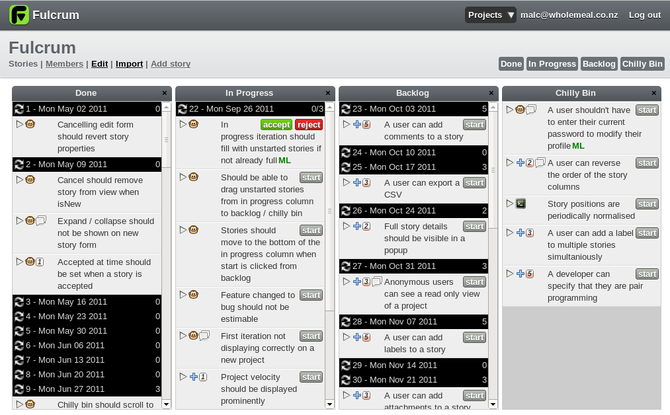The width and height of the screenshot is (670, 415).
Task: Click the feature plus icon on 'A user can add comments' story
Action: (x=357, y=124)
